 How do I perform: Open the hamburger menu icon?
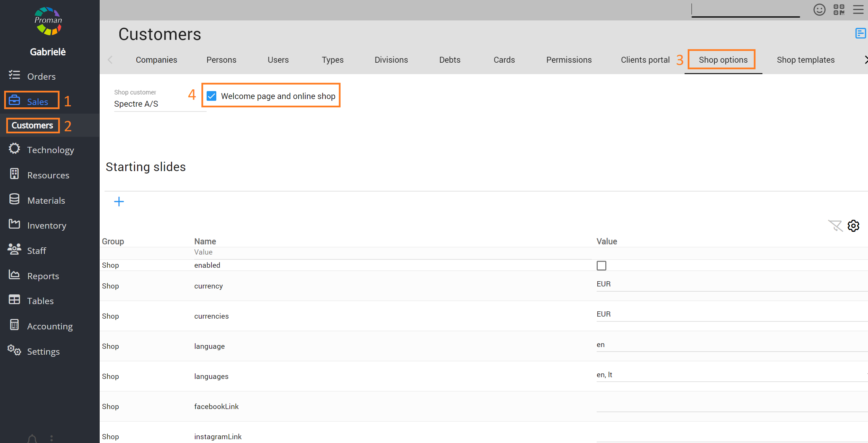(859, 10)
